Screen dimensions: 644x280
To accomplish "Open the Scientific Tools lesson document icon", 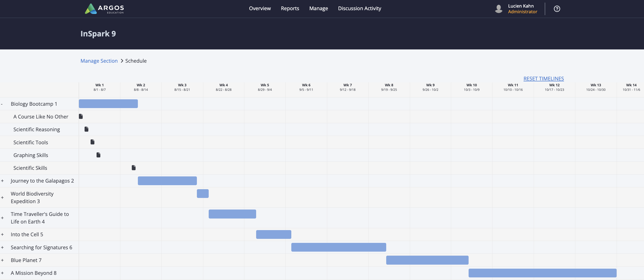I will pyautogui.click(x=93, y=142).
